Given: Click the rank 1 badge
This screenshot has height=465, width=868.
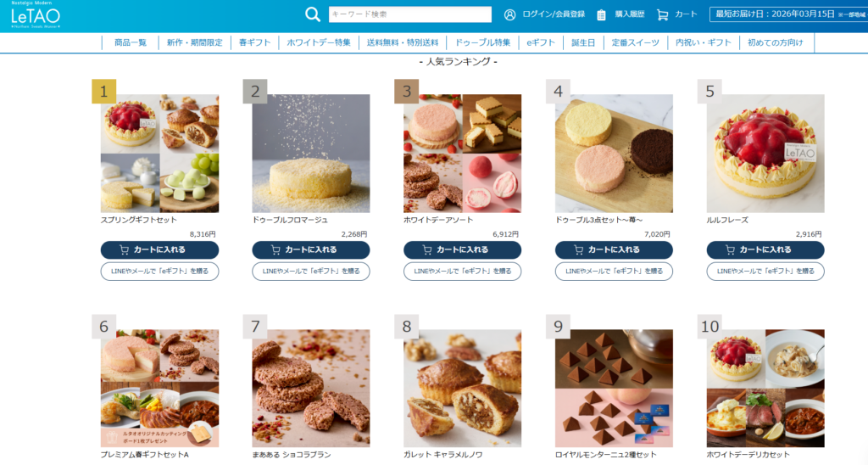Looking at the screenshot, I should pos(104,92).
